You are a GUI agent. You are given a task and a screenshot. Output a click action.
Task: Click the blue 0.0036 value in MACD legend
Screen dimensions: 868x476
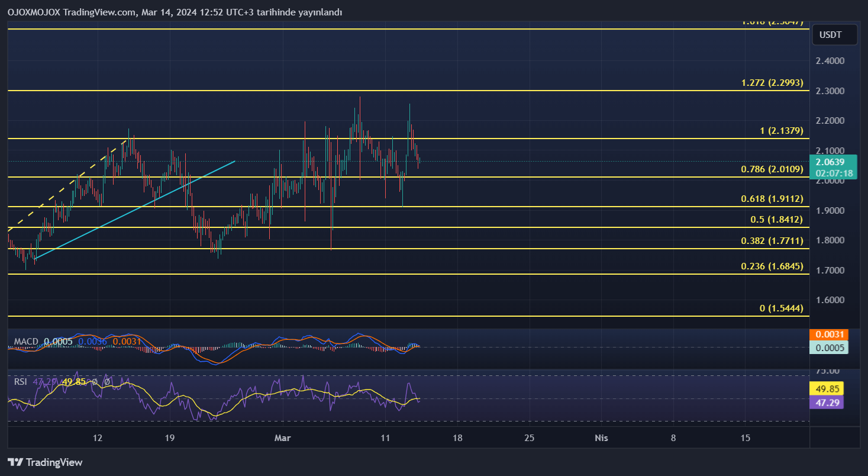(93, 342)
